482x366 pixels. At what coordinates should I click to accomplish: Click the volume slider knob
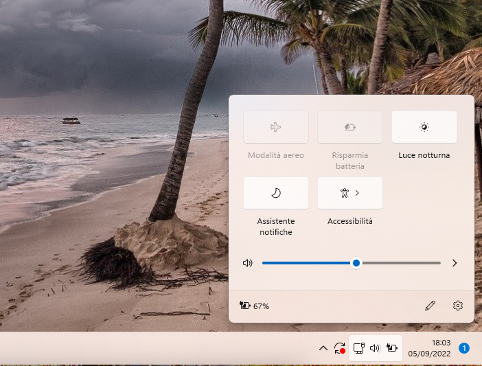pos(356,263)
